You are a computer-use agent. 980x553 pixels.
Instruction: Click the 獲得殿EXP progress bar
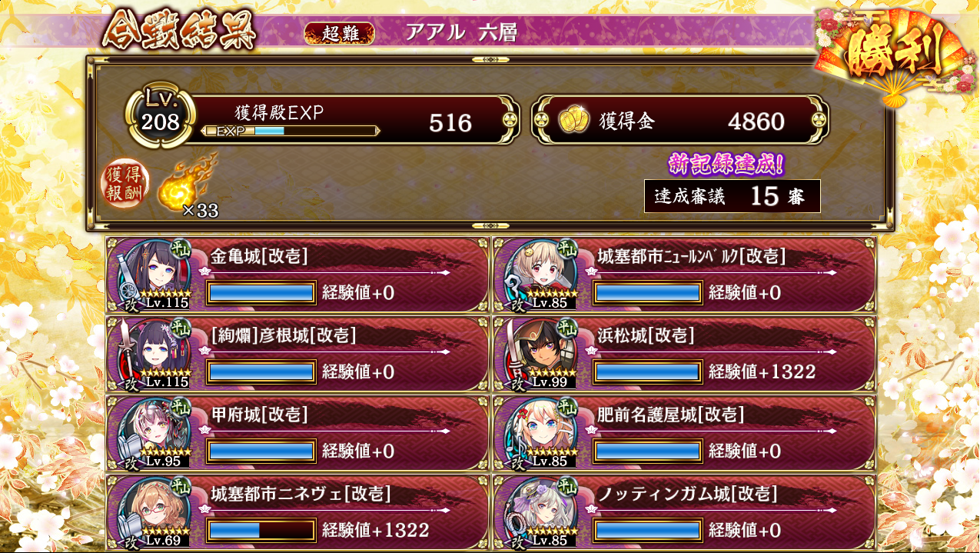point(291,131)
